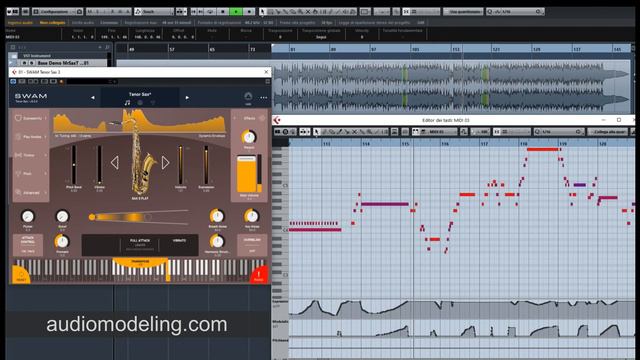This screenshot has width=640, height=360.
Task: Mute the Base Demo MrSaxT track
Action: pyautogui.click(x=24, y=63)
